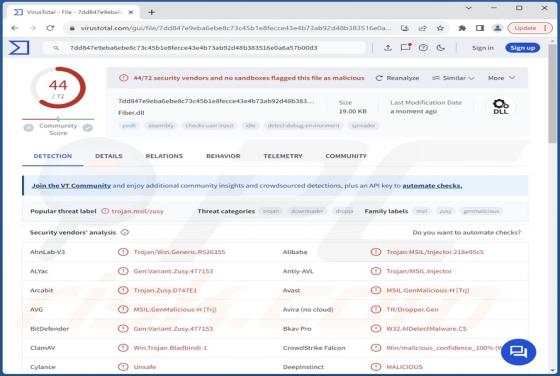Click the Sign in link
Screen dimensions: 560x376
[x=483, y=47]
